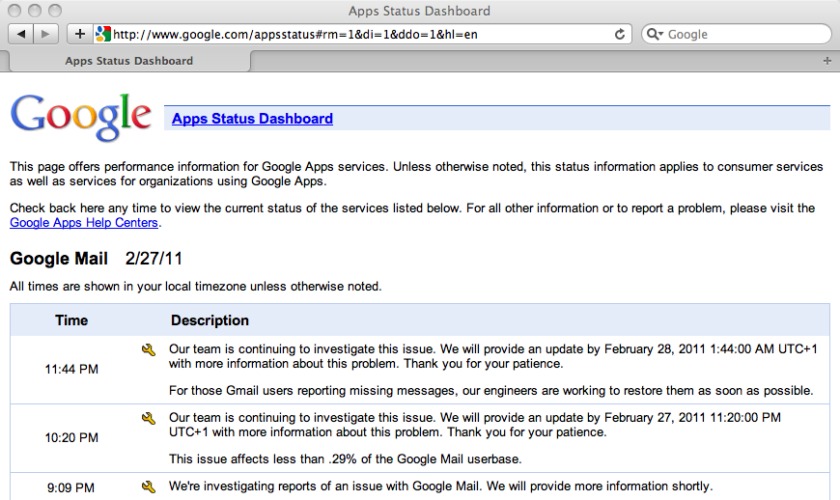Open the search magnifier dropdown menu
840x500 pixels.
point(655,34)
